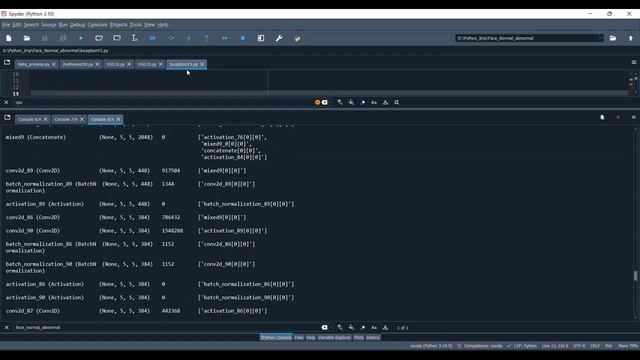
Task: Switch to History pane tab
Action: point(373,338)
